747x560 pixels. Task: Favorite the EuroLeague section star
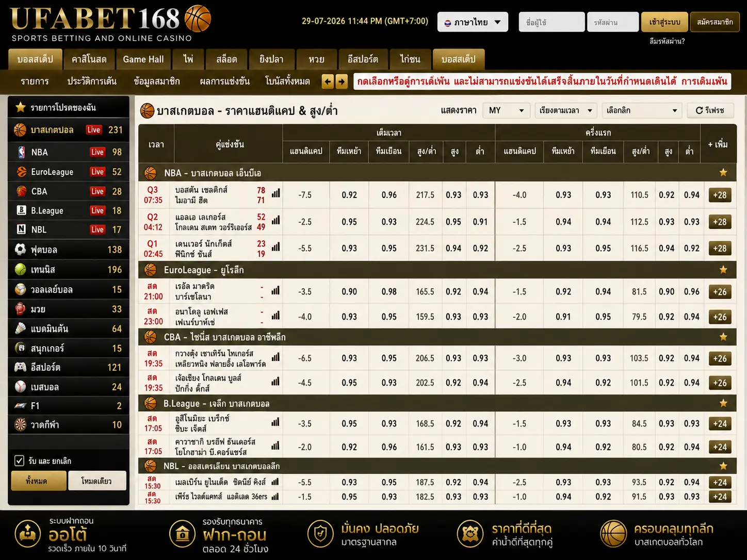point(723,270)
